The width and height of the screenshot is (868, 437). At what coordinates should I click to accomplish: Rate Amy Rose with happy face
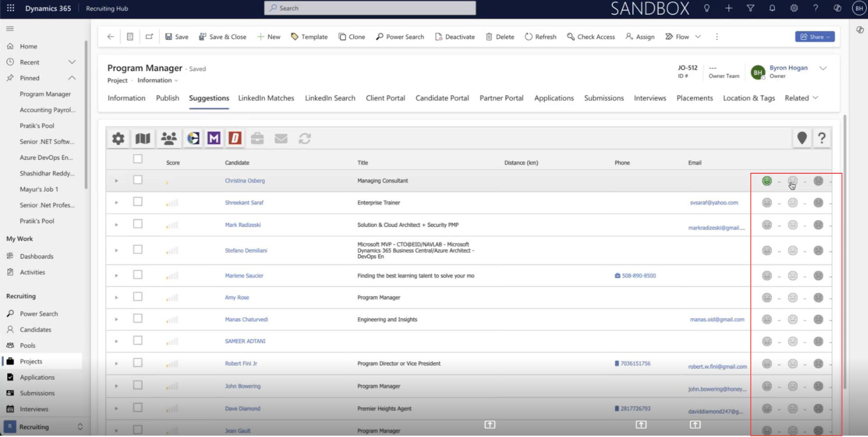(x=767, y=298)
